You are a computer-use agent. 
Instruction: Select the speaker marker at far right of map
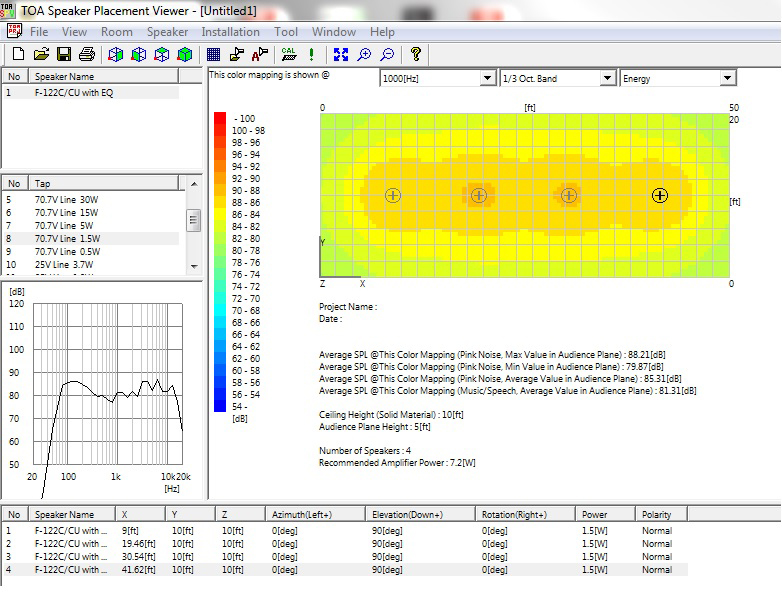(x=660, y=196)
